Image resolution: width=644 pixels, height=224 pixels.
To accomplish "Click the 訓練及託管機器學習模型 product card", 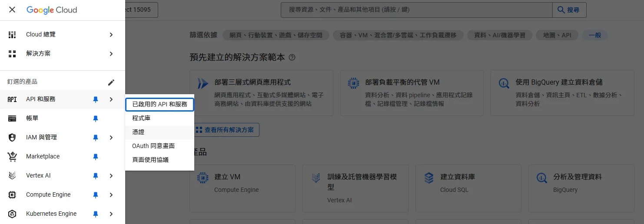I will pos(355,188).
